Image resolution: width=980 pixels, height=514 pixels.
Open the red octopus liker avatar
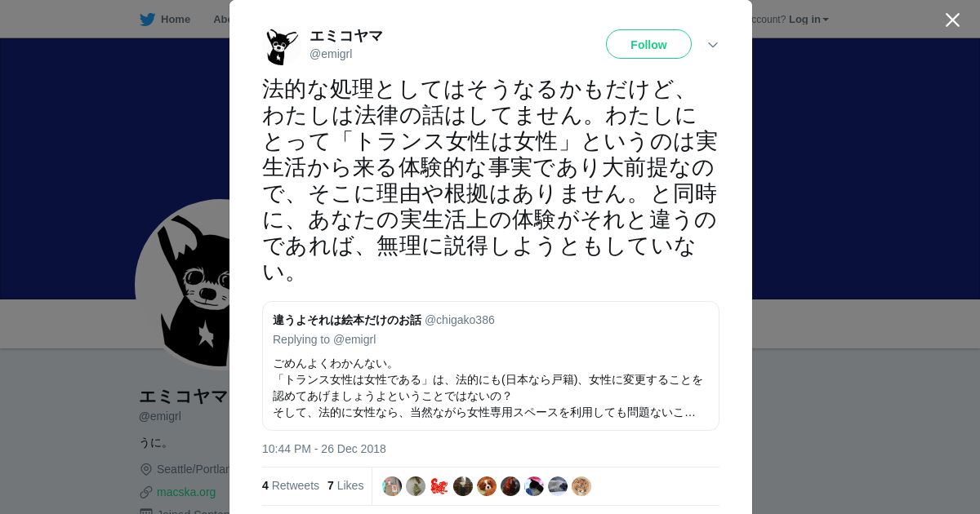point(439,486)
